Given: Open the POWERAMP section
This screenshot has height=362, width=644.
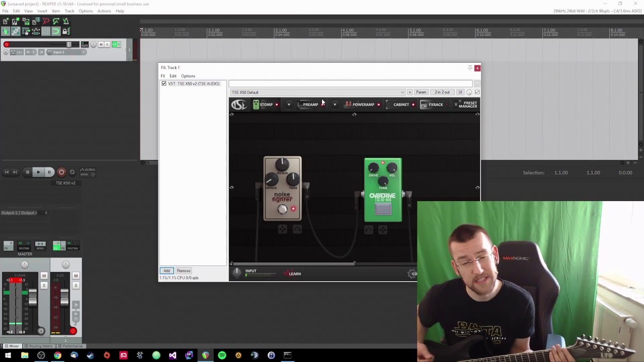Looking at the screenshot, I should pos(363,105).
